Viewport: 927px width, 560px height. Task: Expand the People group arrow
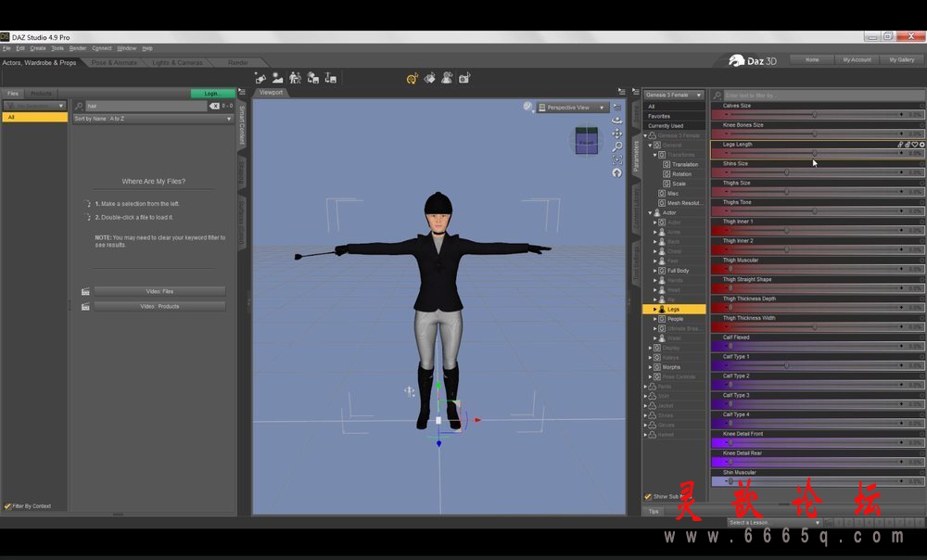click(x=655, y=319)
